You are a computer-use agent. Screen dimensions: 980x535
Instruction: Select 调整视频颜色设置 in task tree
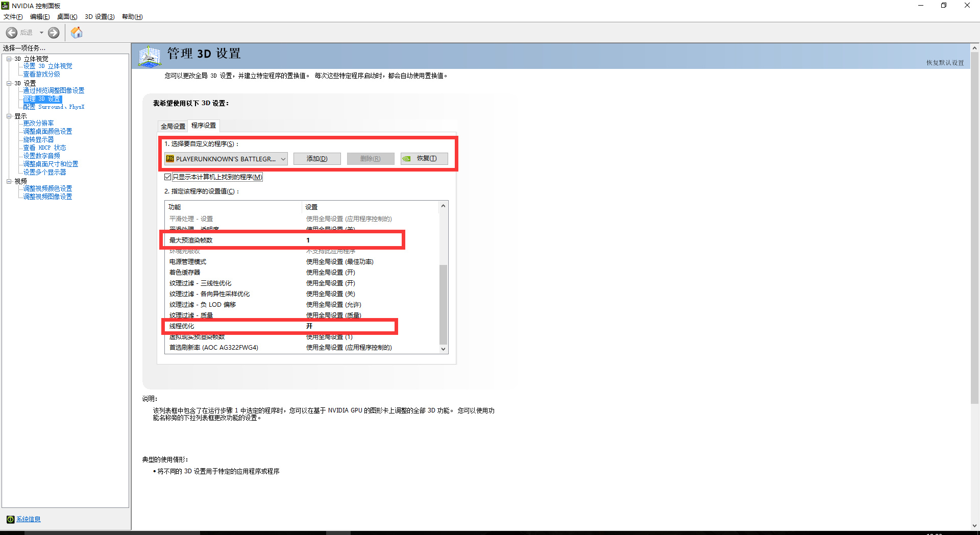point(48,189)
